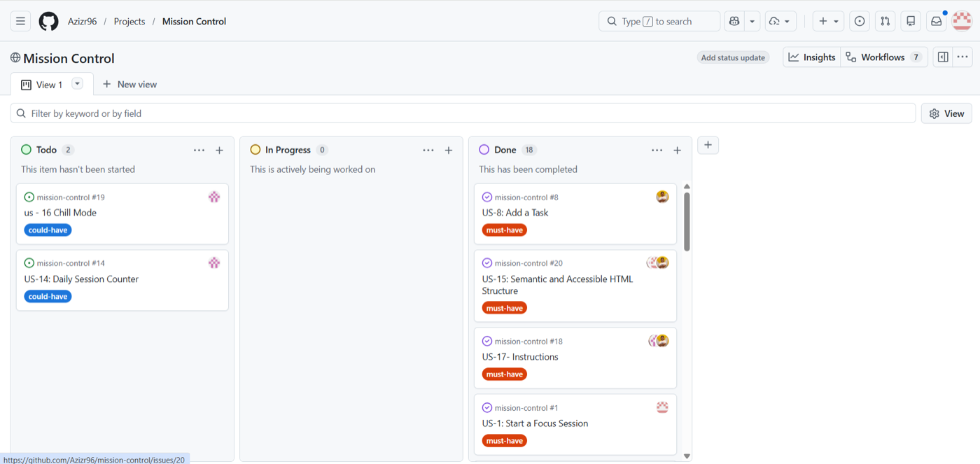This screenshot has width=980, height=464.
Task: Click open issue icon on #14 card
Action: (x=29, y=263)
